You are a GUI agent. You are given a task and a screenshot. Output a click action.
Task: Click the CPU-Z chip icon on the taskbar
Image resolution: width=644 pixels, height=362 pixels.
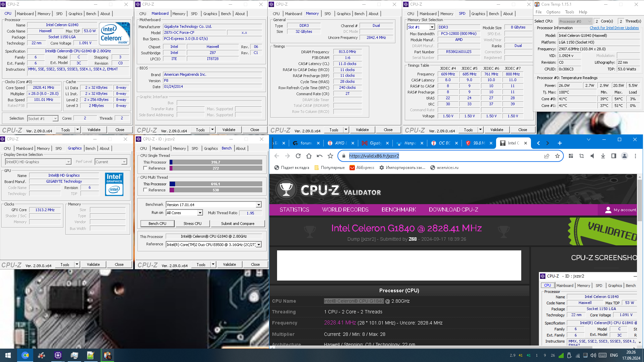pyautogui.click(x=58, y=355)
